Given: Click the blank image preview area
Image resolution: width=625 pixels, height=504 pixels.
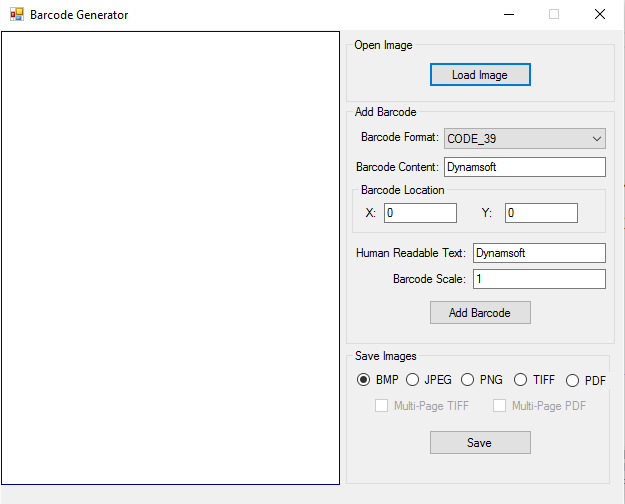Looking at the screenshot, I should click(x=170, y=258).
